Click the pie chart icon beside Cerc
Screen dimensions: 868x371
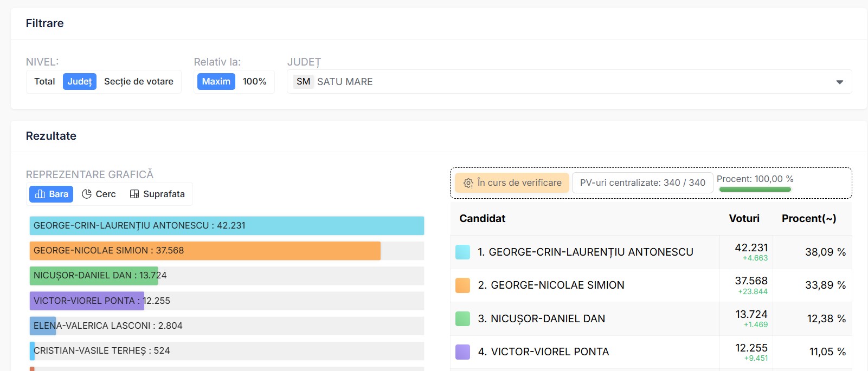point(86,194)
